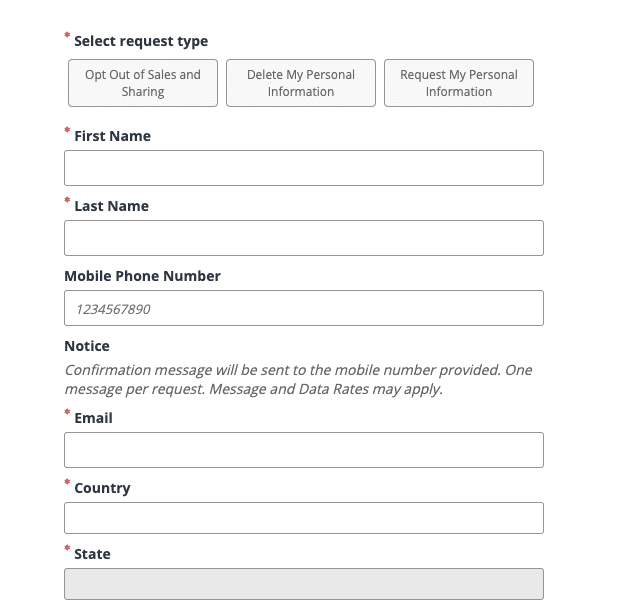Click the Notice heading
The width and height of the screenshot is (630, 615).
coord(87,346)
